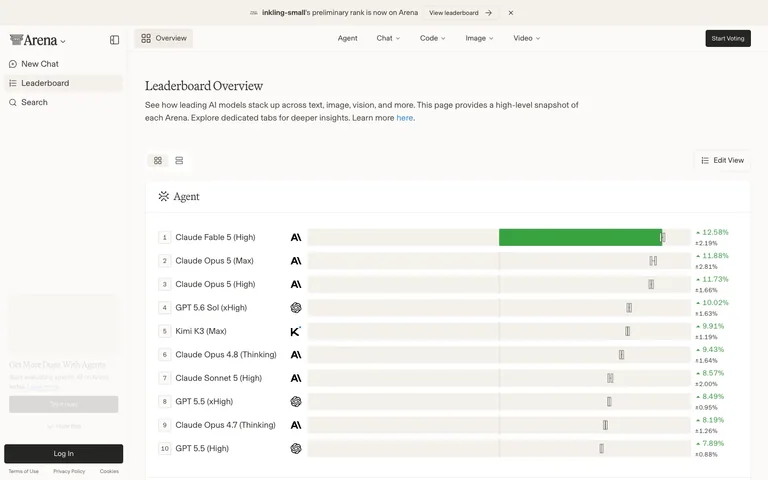Image resolution: width=768 pixels, height=480 pixels.
Task: Collapse the sidebar panel icon
Action: (x=114, y=40)
